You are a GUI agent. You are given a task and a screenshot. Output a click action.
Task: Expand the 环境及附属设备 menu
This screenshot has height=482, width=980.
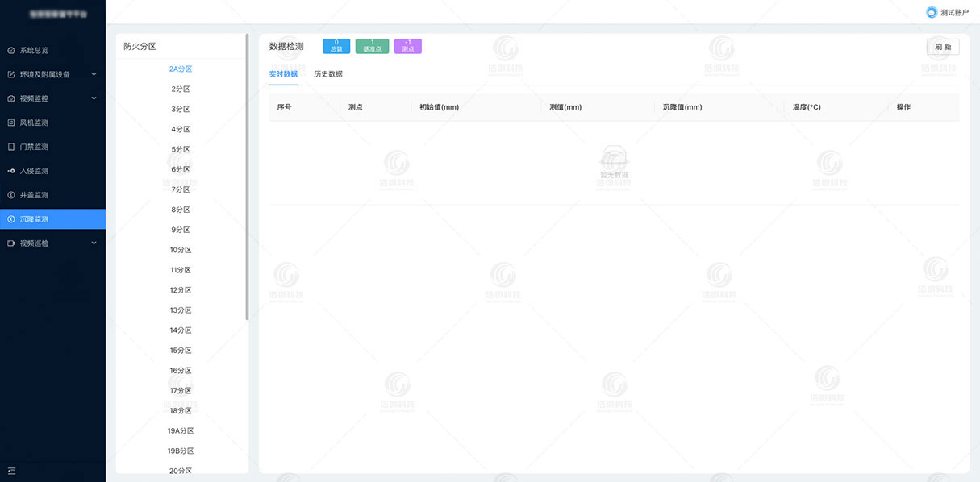(93, 73)
